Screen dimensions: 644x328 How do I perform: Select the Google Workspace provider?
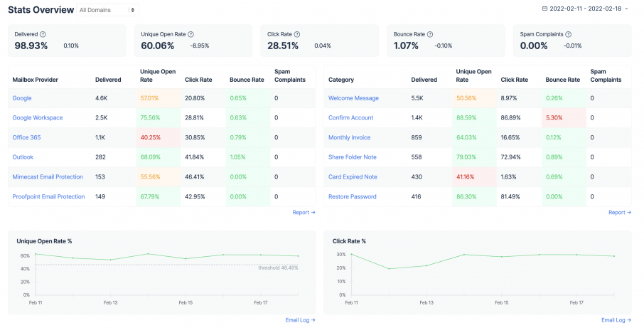[x=38, y=117]
